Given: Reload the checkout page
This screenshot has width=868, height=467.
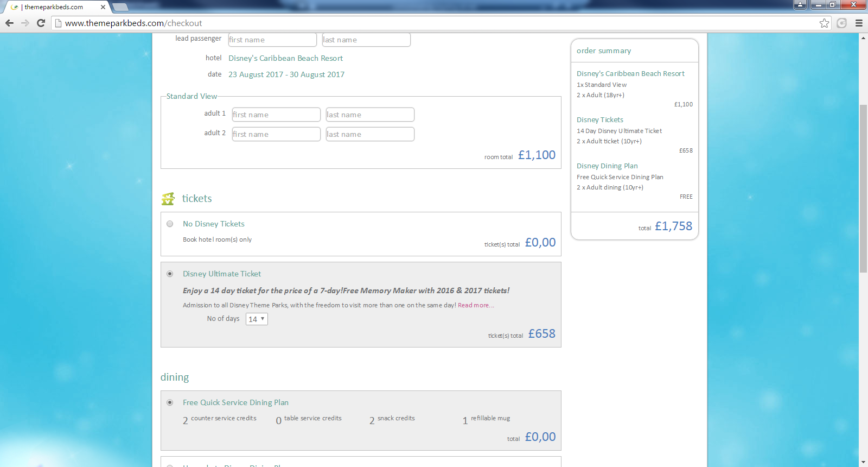Looking at the screenshot, I should pyautogui.click(x=41, y=23).
